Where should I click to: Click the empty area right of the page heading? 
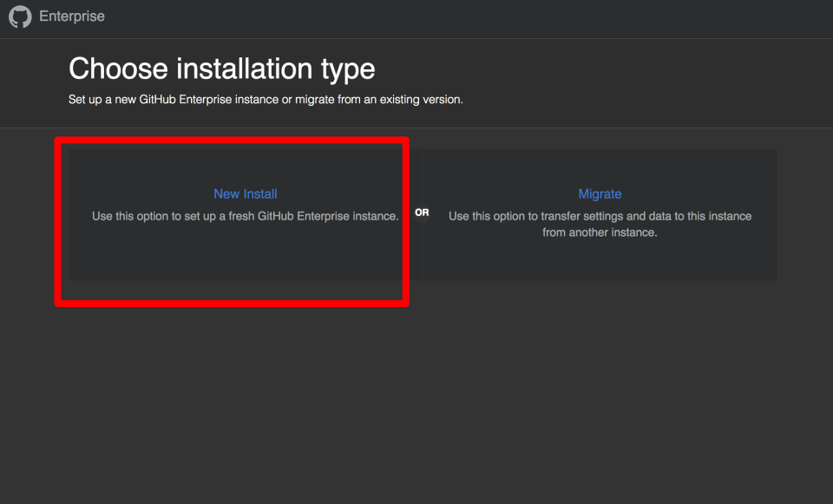[x=607, y=69]
